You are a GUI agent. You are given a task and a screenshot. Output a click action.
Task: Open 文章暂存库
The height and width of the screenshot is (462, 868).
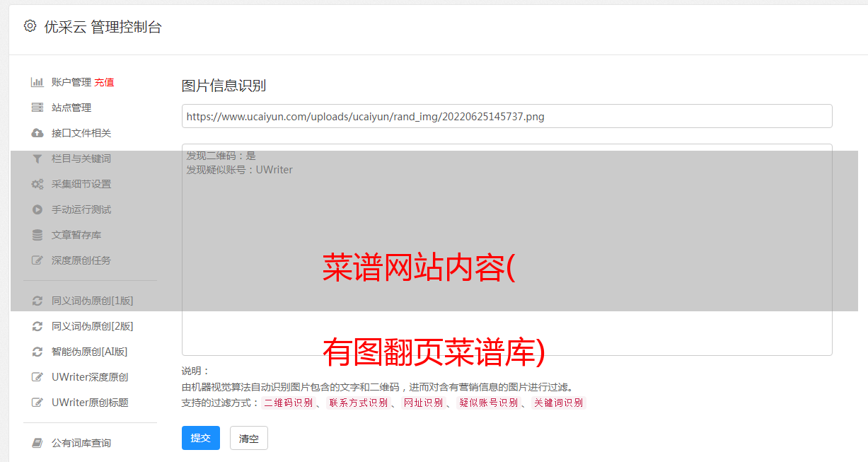76,235
